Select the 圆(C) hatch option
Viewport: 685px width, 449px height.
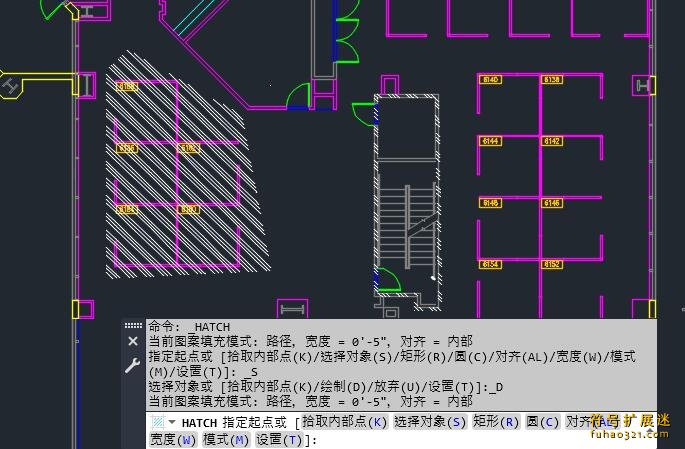pyautogui.click(x=542, y=422)
